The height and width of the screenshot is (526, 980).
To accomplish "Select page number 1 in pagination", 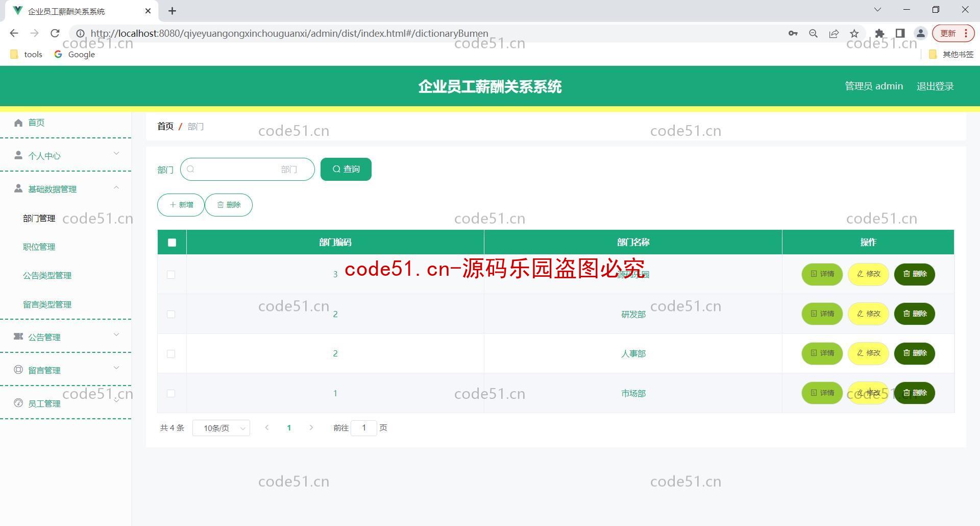I will pos(289,428).
